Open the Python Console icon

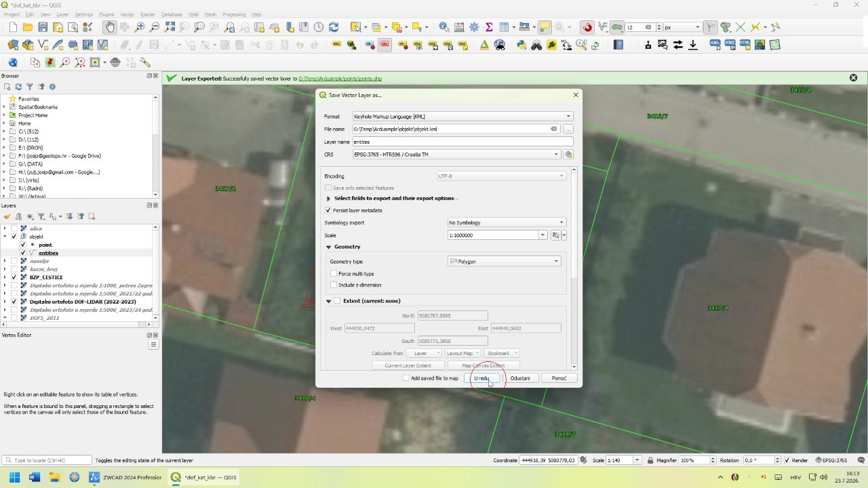pos(521,45)
